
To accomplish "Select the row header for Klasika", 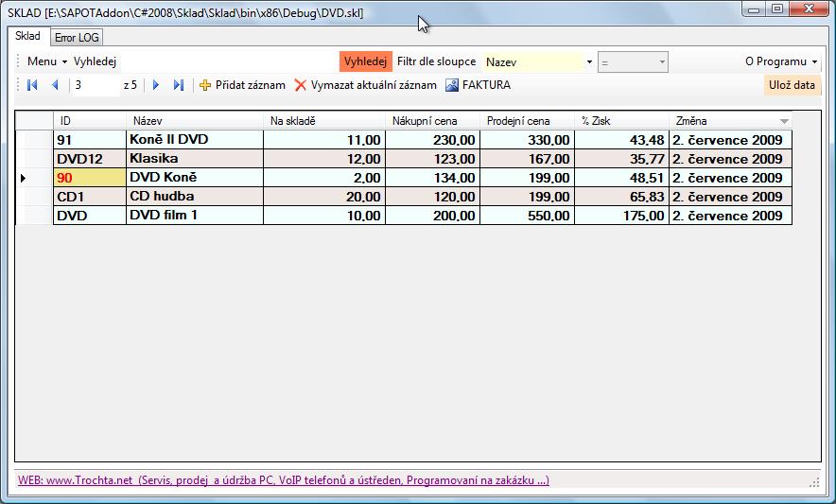I will tap(34, 159).
